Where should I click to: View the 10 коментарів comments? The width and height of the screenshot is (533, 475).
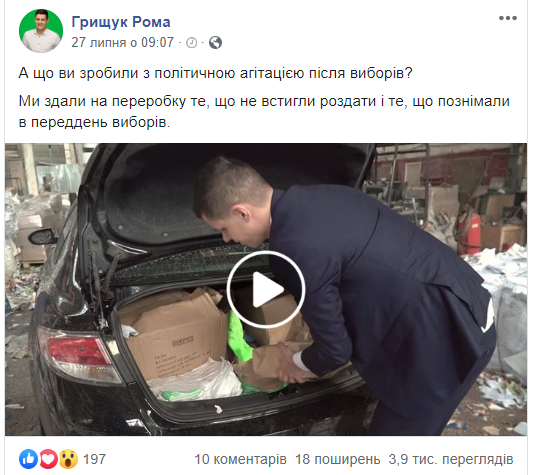pyautogui.click(x=240, y=459)
